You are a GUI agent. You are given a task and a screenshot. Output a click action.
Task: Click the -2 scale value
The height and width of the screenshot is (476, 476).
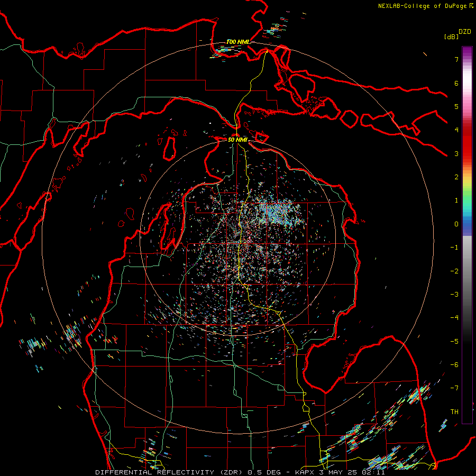pyautogui.click(x=454, y=271)
